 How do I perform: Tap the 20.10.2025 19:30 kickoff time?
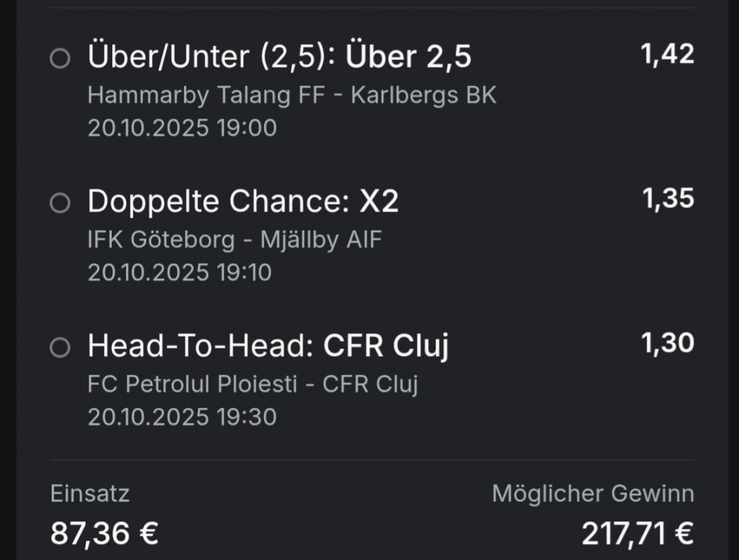click(182, 417)
